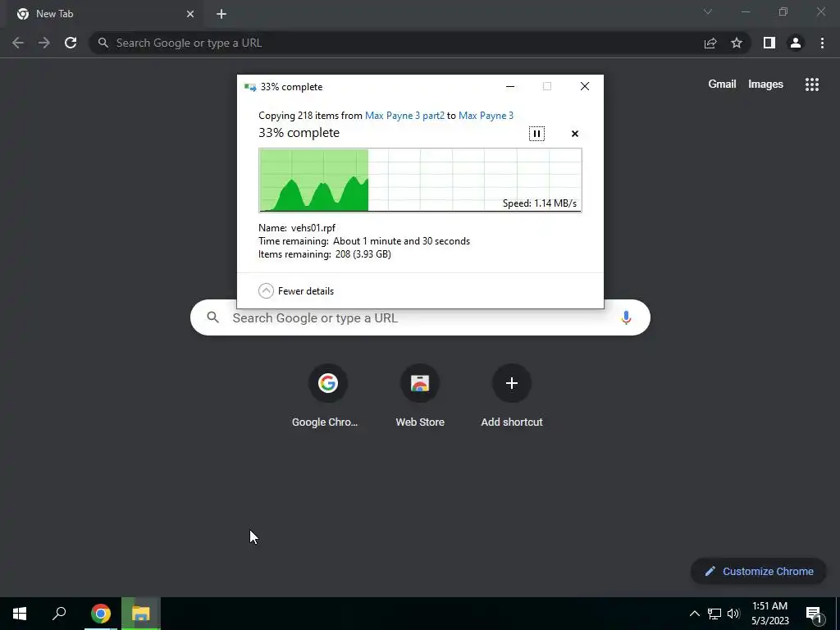The image size is (840, 630).
Task: Close the copy progress dialog window
Action: (x=584, y=86)
